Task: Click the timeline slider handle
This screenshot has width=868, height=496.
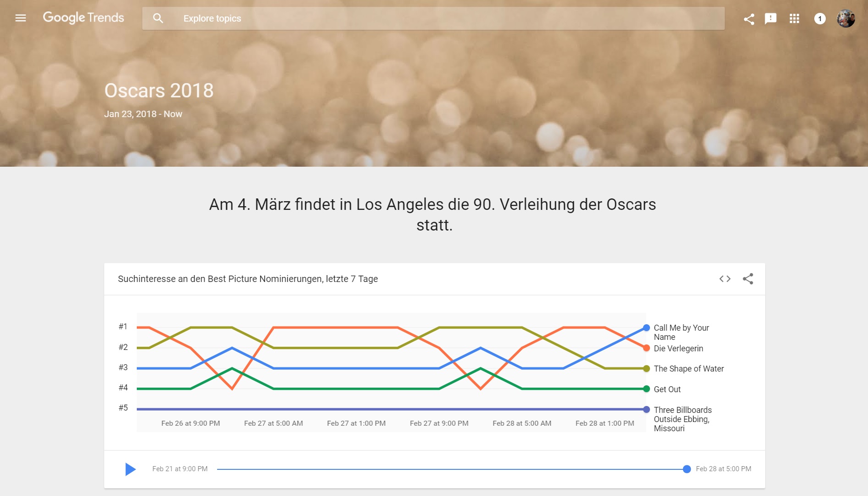Action: pyautogui.click(x=687, y=469)
